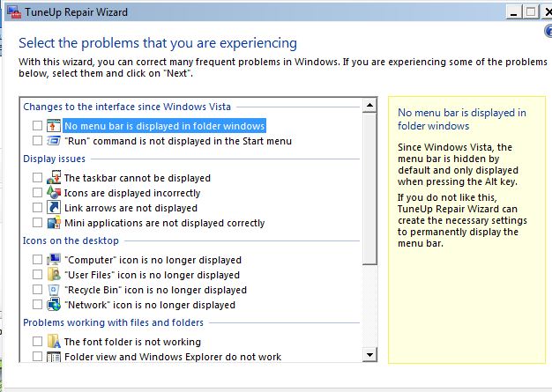The width and height of the screenshot is (552, 392).
Task: Enable "The taskbar cannot be displayed" checkbox
Action: (37, 178)
